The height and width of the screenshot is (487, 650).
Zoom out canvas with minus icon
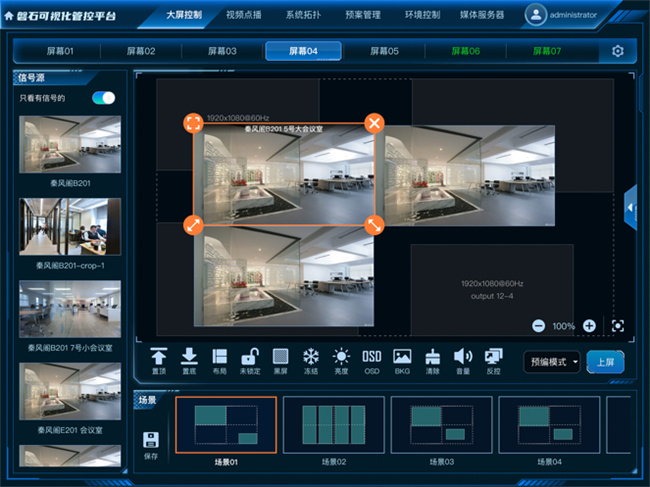[x=538, y=326]
